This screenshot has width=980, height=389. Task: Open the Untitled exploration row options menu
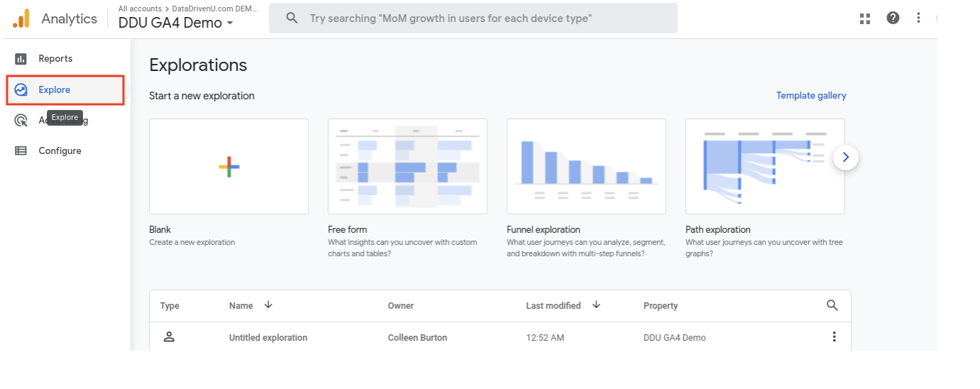pyautogui.click(x=834, y=337)
